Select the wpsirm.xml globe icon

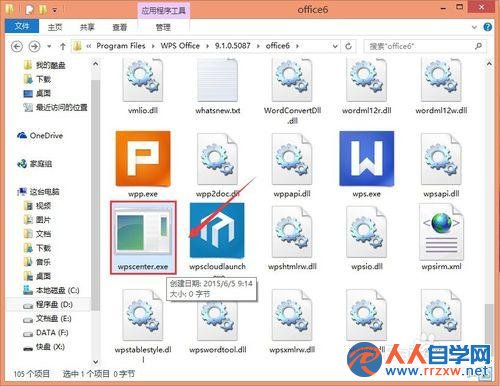point(441,232)
